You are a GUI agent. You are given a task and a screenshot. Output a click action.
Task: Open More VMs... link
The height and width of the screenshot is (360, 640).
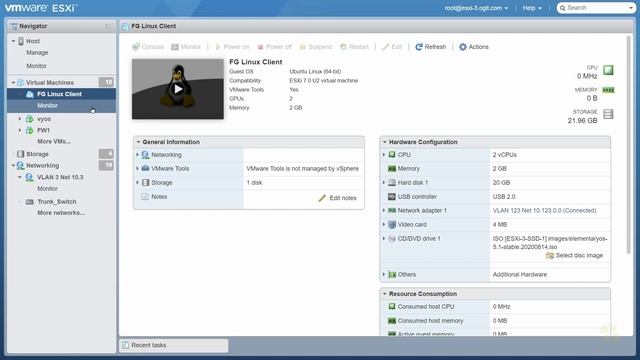coord(54,141)
